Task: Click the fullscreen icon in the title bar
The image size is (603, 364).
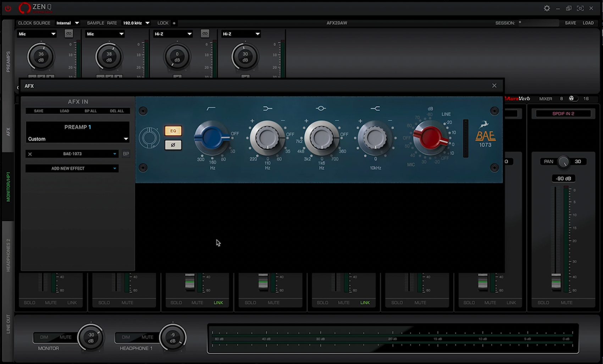Action: (x=580, y=8)
